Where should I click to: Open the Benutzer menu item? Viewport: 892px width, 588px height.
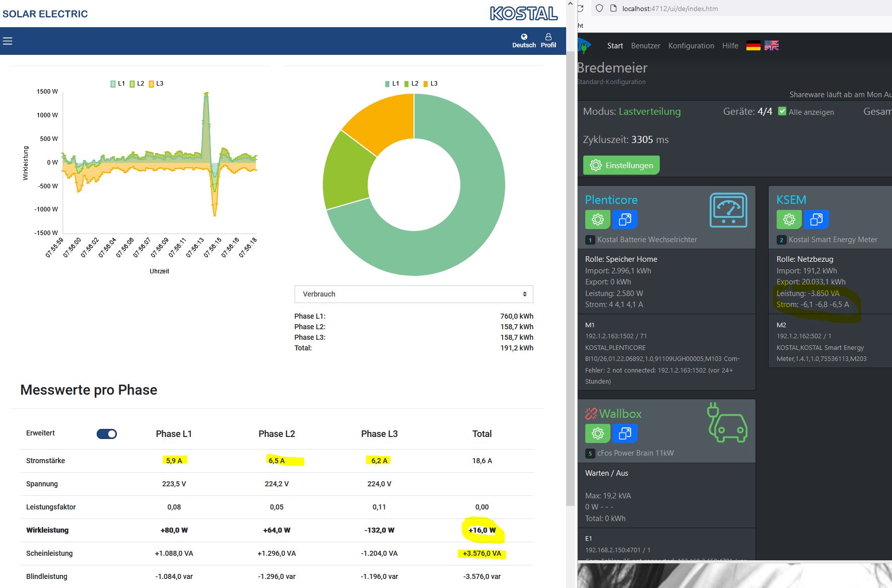[x=646, y=46]
